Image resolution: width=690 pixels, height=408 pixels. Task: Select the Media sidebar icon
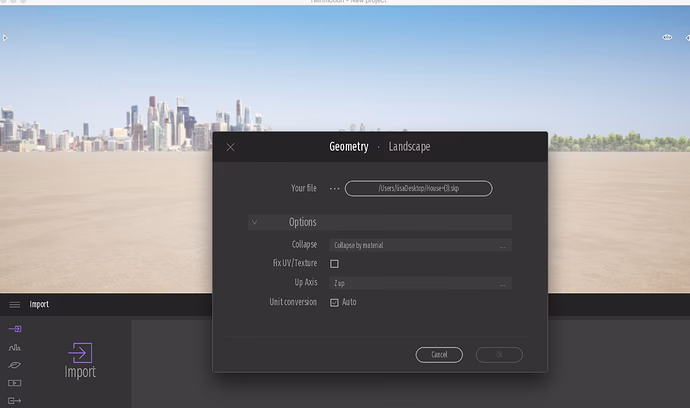click(15, 383)
